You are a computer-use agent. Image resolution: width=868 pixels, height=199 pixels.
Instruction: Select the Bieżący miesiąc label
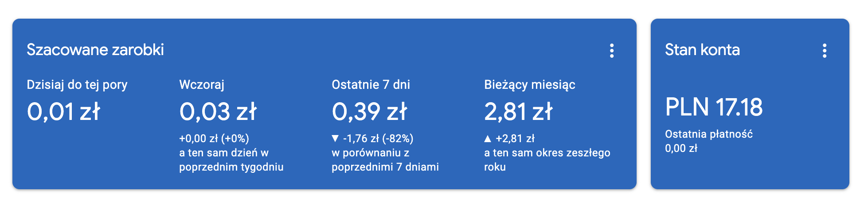pos(530,85)
